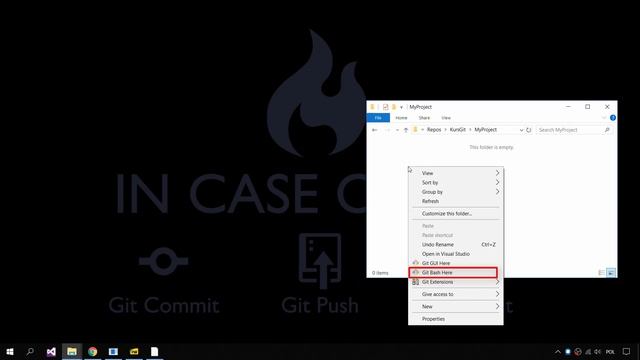Image resolution: width=640 pixels, height=360 pixels.
Task: Click the POL language indicator
Action: (x=610, y=351)
